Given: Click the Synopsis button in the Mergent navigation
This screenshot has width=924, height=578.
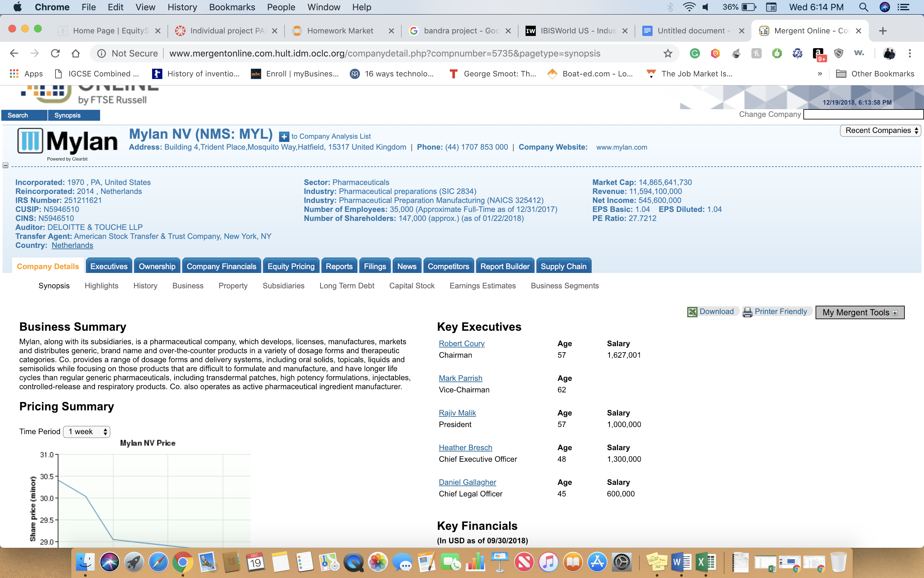Looking at the screenshot, I should point(74,116).
